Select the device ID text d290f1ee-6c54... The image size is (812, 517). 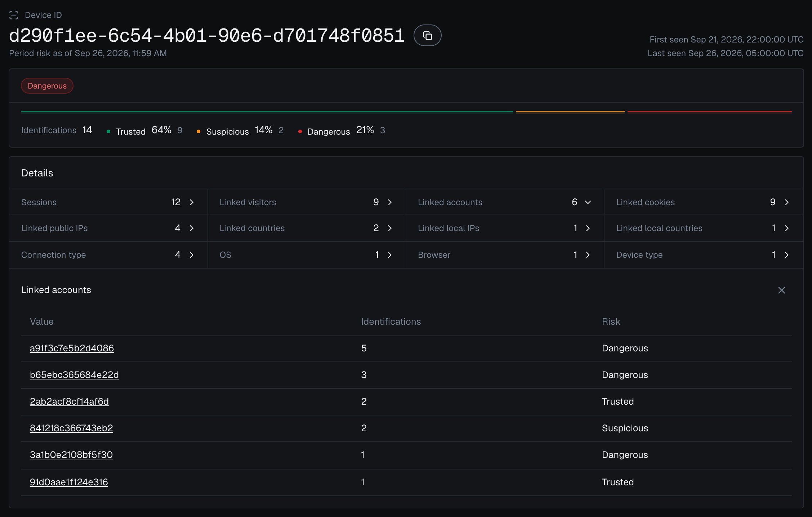tap(207, 36)
